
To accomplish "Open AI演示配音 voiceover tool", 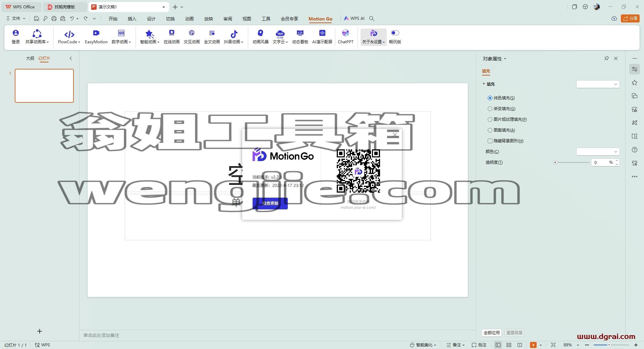I will (322, 36).
